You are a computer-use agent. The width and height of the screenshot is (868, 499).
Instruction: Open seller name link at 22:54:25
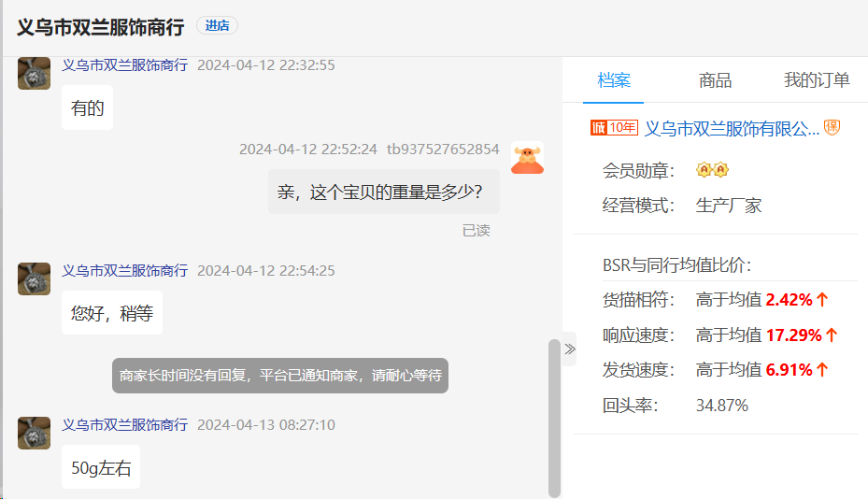tap(124, 271)
